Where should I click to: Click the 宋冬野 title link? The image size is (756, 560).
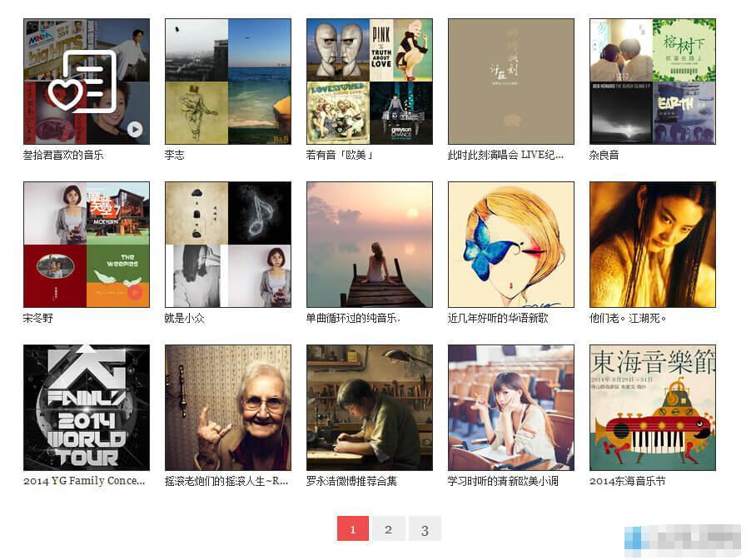38,318
